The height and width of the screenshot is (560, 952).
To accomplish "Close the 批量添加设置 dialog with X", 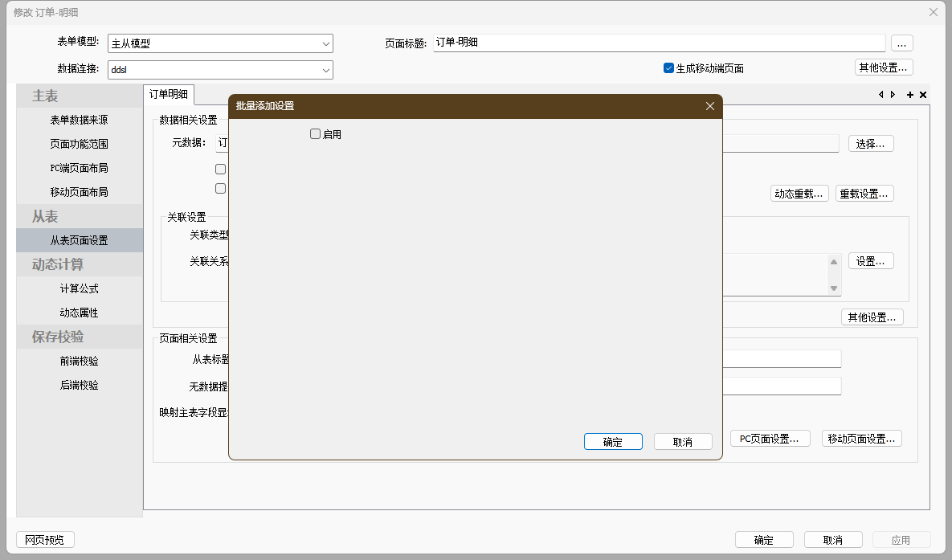I will pos(709,106).
